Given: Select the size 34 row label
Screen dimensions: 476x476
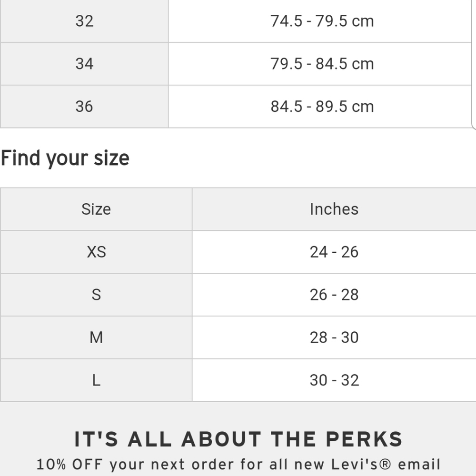Looking at the screenshot, I should coord(84,64).
